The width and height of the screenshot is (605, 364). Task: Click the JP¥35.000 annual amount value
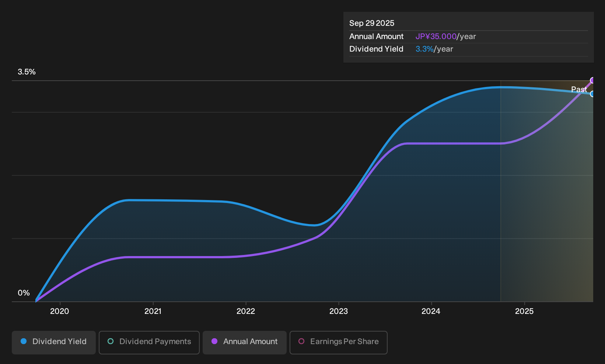pyautogui.click(x=436, y=36)
